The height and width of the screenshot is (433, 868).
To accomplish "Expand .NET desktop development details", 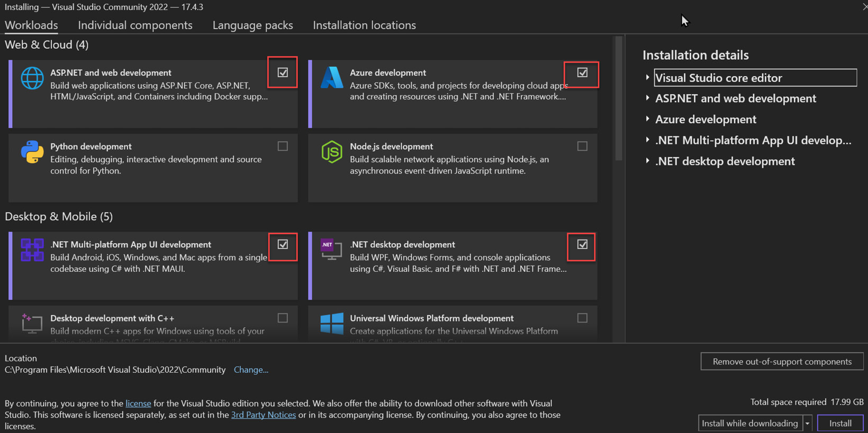I will (x=647, y=161).
